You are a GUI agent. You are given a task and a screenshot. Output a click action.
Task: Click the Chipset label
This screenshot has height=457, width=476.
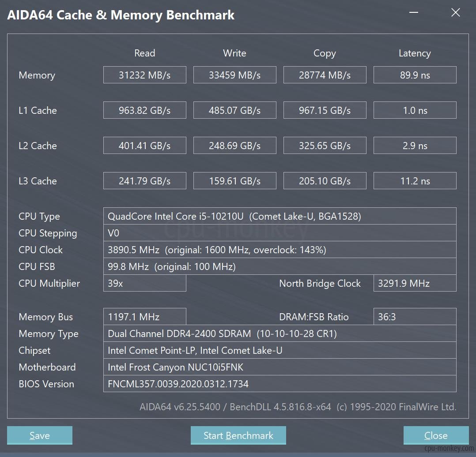(34, 351)
